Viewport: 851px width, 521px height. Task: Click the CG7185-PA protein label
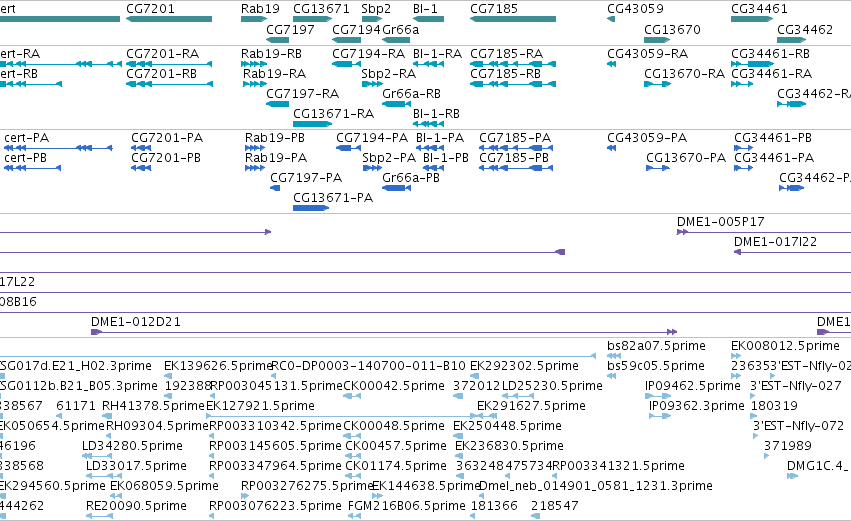(x=515, y=138)
